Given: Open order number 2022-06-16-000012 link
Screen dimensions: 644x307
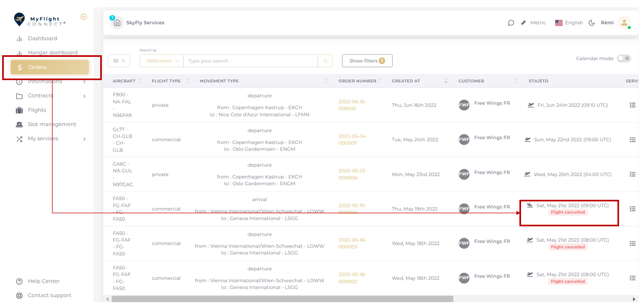Looking at the screenshot, I should [352, 105].
